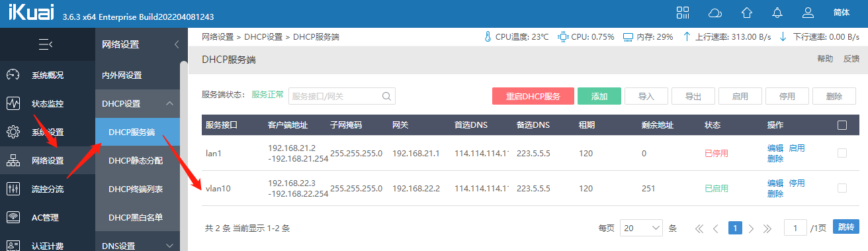Click the toolbar 停用 button
This screenshot has width=868, height=251.
pos(787,96)
